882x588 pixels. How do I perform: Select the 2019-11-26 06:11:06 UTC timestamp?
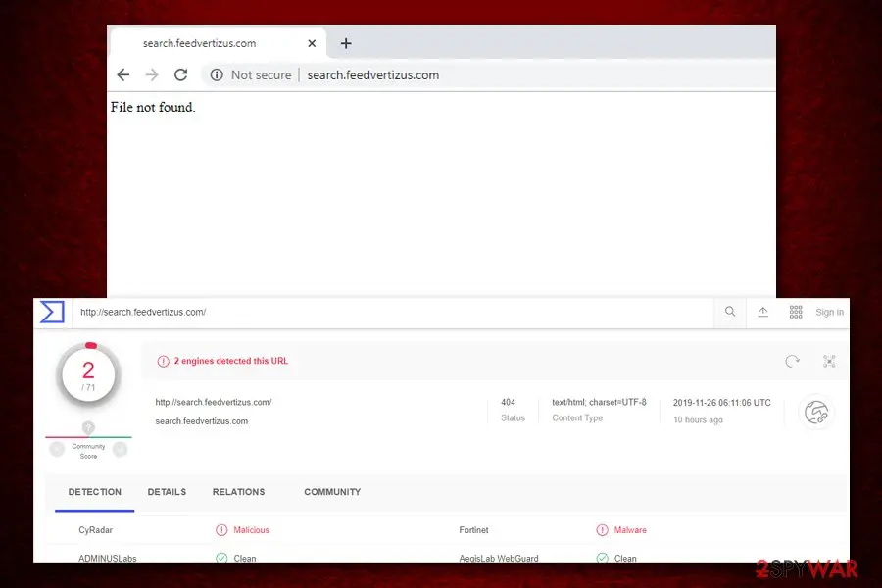click(721, 403)
